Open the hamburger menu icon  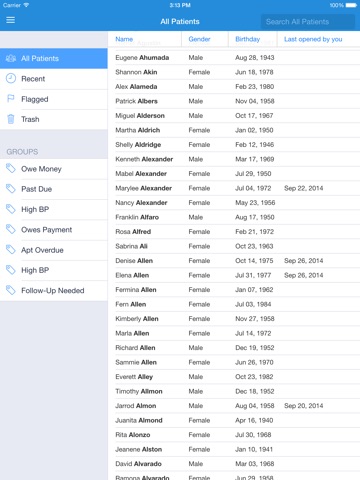tap(11, 20)
